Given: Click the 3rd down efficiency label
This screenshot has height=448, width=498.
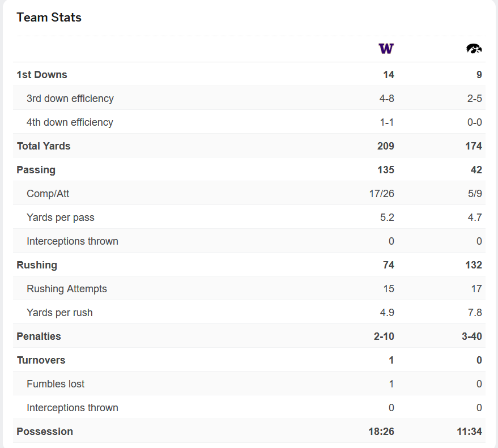Looking at the screenshot, I should click(x=70, y=99).
